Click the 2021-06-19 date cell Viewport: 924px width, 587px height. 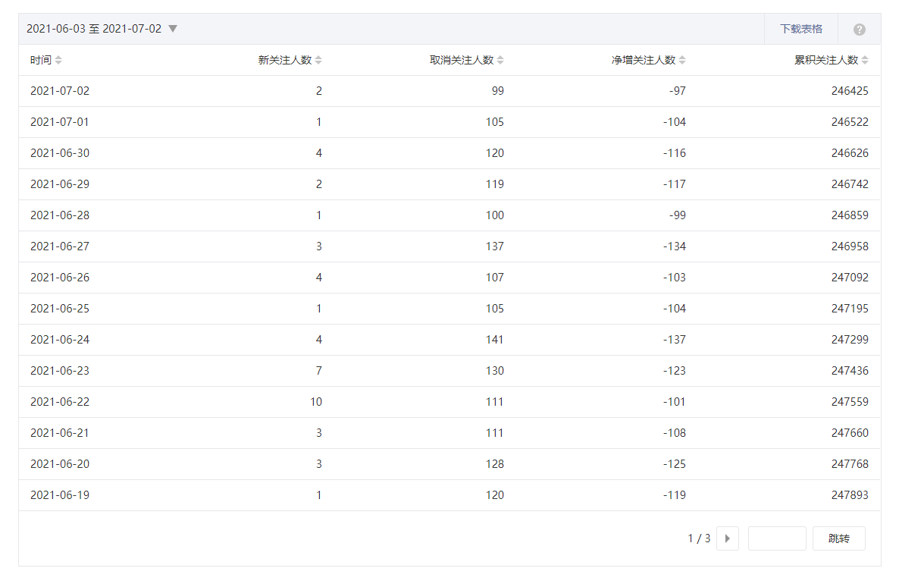click(60, 495)
